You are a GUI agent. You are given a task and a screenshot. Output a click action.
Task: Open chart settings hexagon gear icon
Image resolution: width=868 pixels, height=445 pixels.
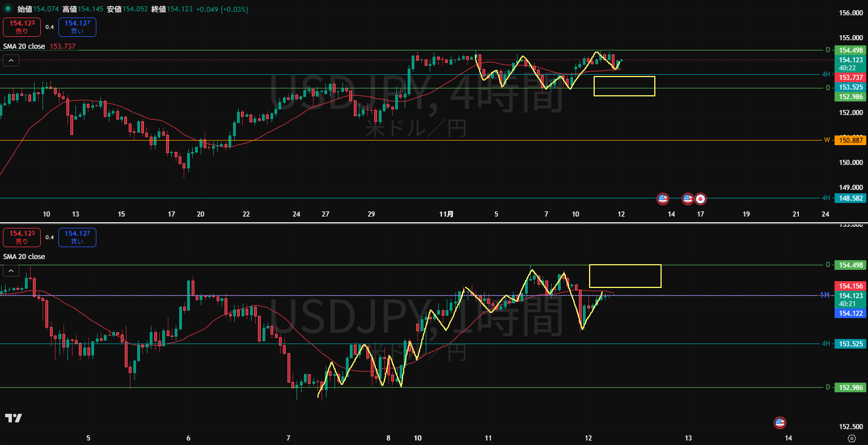(852, 438)
